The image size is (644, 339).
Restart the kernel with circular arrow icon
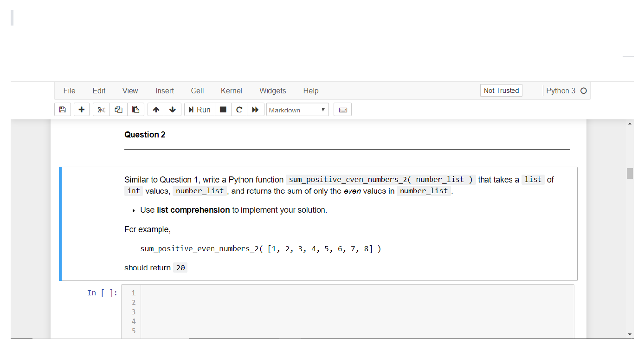tap(239, 110)
